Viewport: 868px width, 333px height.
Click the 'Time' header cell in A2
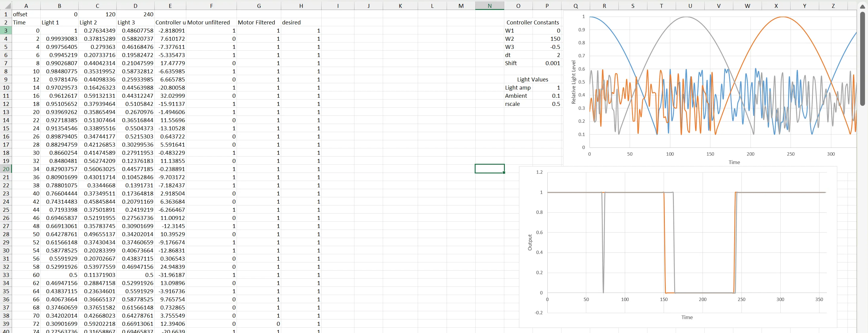[x=26, y=22]
